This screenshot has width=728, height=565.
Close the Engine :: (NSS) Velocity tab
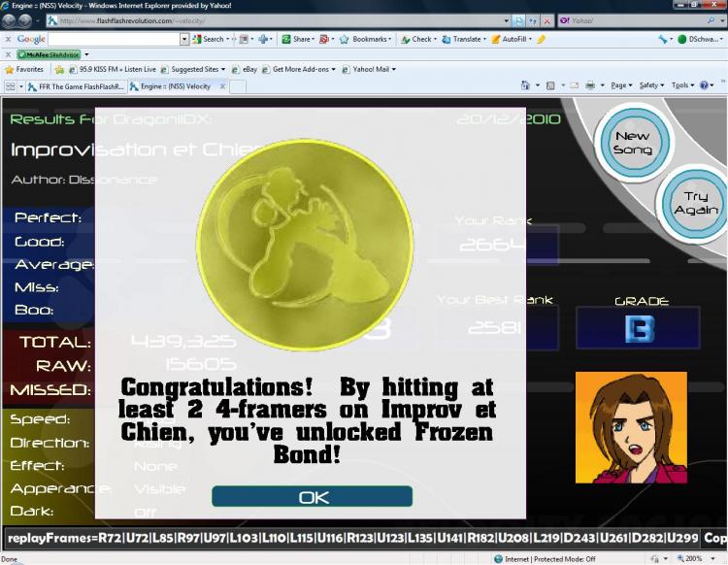pos(222,86)
